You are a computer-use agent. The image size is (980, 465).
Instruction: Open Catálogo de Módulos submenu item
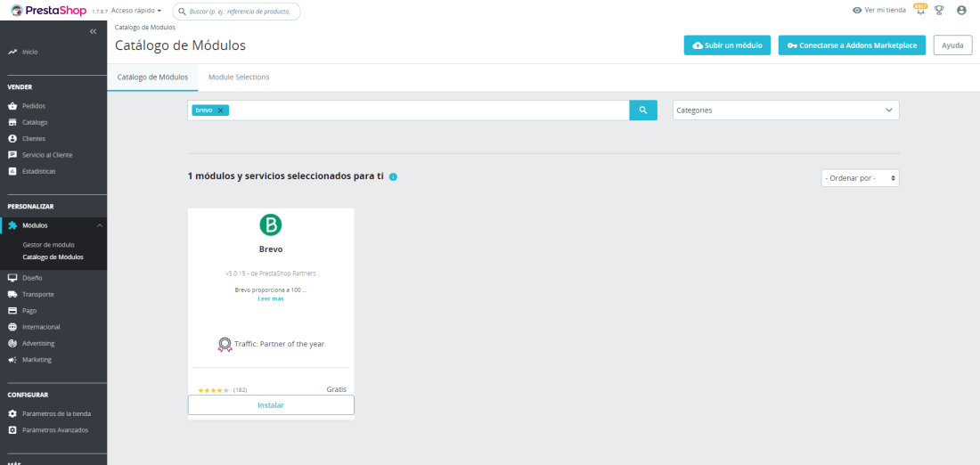pos(53,257)
